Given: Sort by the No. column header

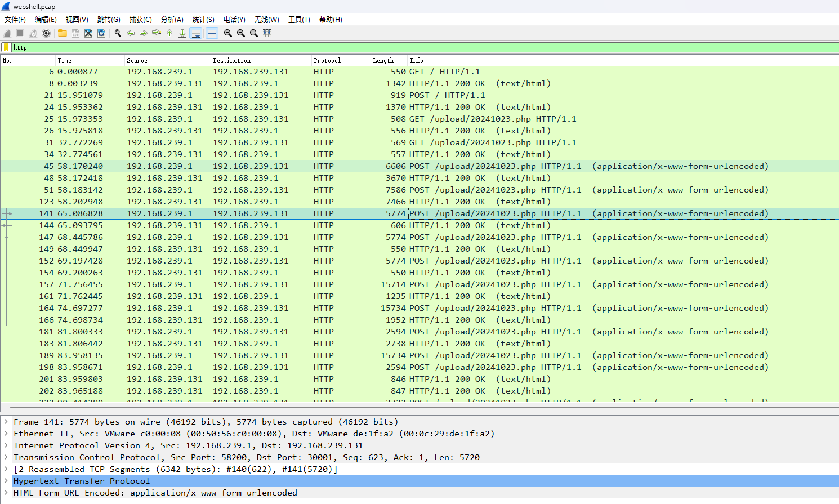Looking at the screenshot, I should [28, 60].
